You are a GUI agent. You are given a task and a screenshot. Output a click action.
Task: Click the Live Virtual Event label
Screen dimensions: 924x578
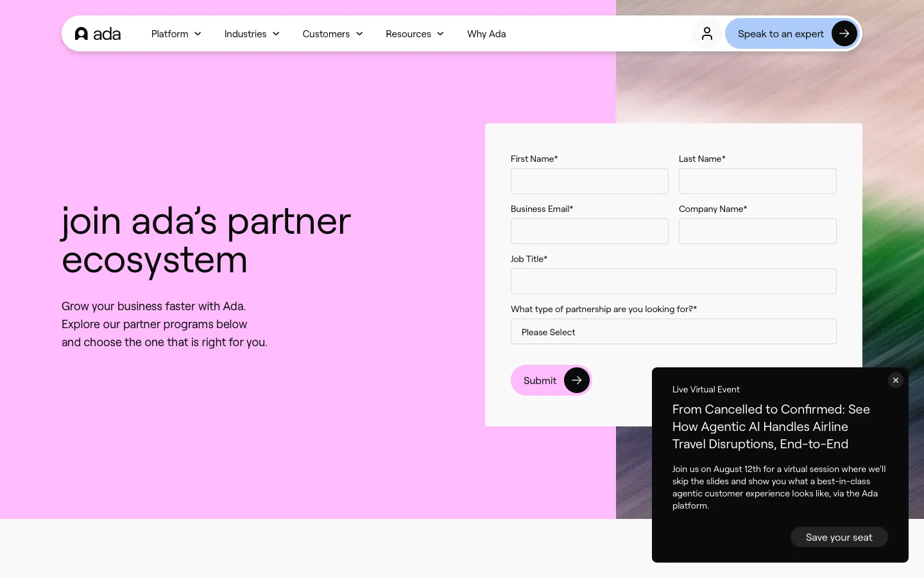(706, 389)
